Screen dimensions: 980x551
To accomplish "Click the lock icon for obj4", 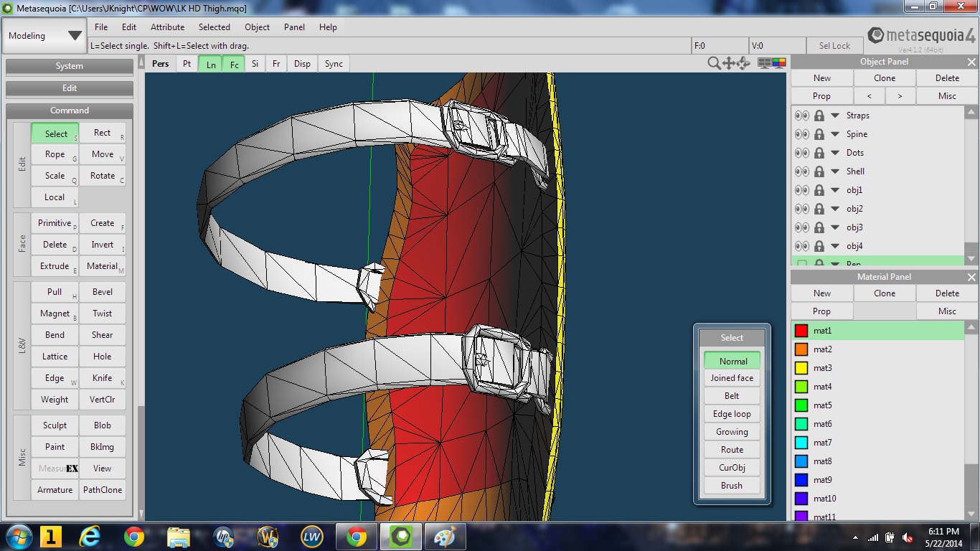I will [x=819, y=246].
